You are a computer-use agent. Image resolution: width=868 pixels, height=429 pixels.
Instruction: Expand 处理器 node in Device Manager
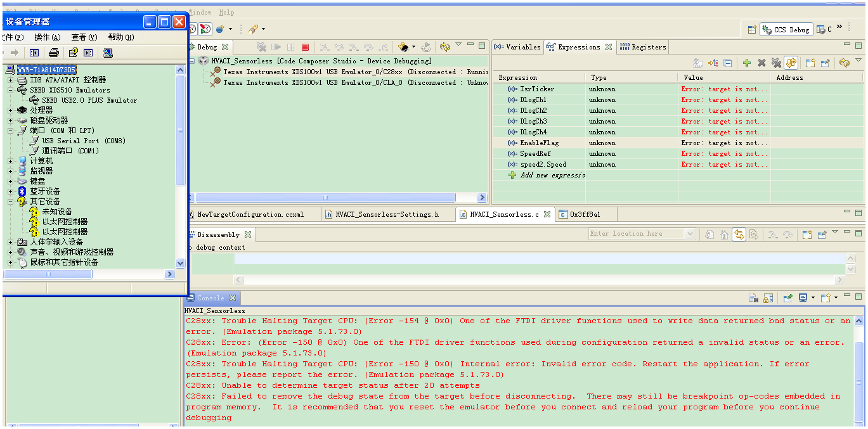10,110
